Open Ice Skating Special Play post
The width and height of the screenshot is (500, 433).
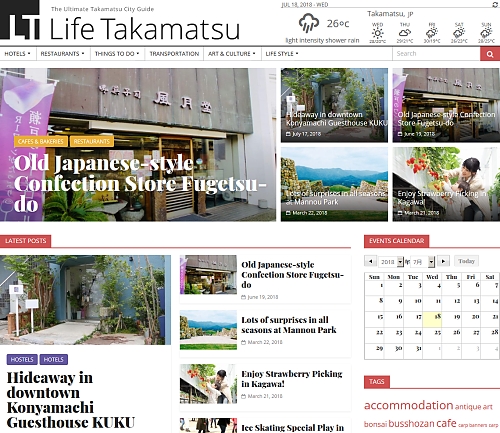(293, 428)
